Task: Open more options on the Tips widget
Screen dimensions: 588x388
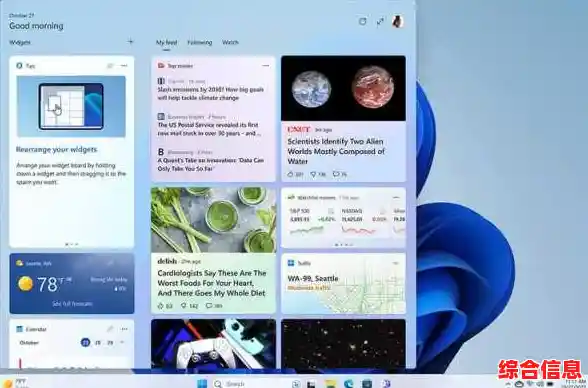Action: [124, 66]
